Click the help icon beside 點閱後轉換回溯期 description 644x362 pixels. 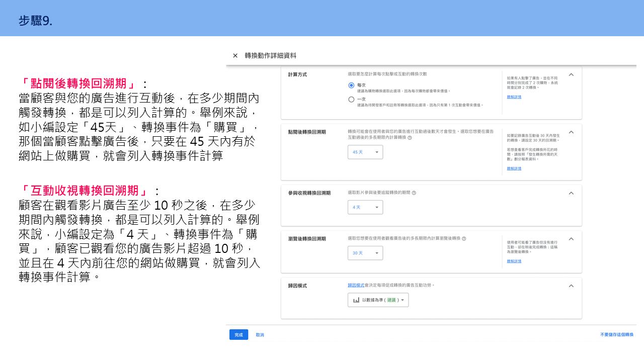pyautogui.click(x=410, y=137)
